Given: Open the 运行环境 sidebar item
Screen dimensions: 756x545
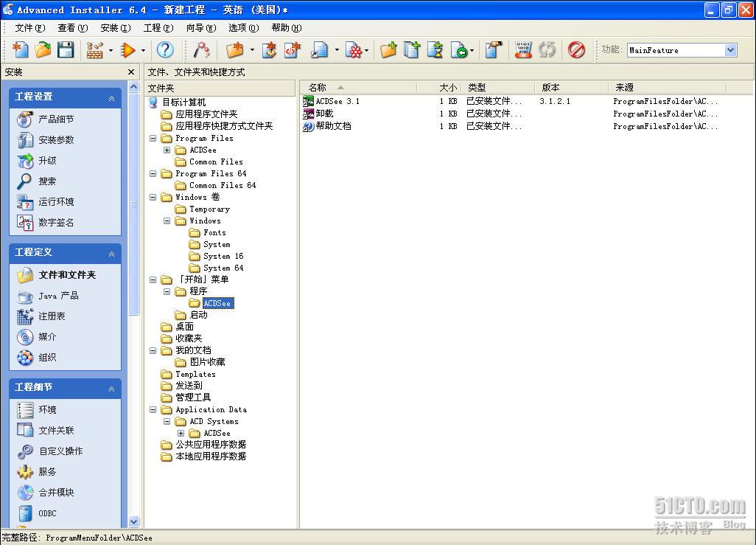Looking at the screenshot, I should [46, 202].
